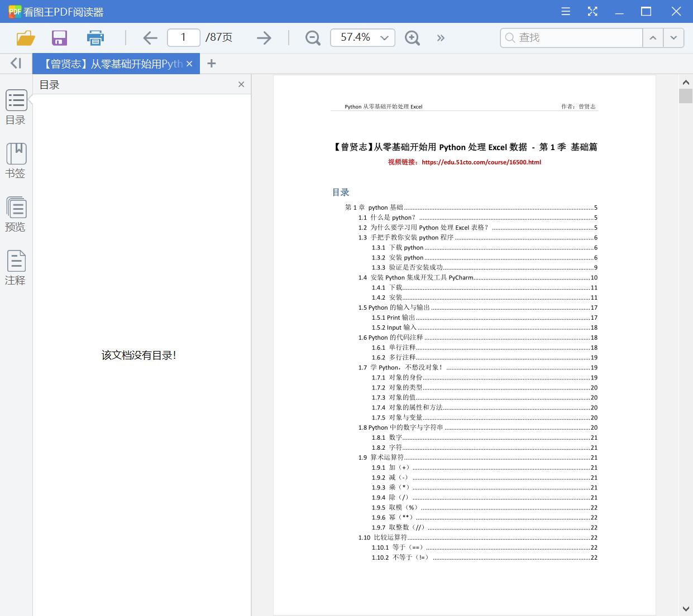Open a new tab with the plus button
Image resolution: width=693 pixels, height=616 pixels.
click(x=211, y=63)
